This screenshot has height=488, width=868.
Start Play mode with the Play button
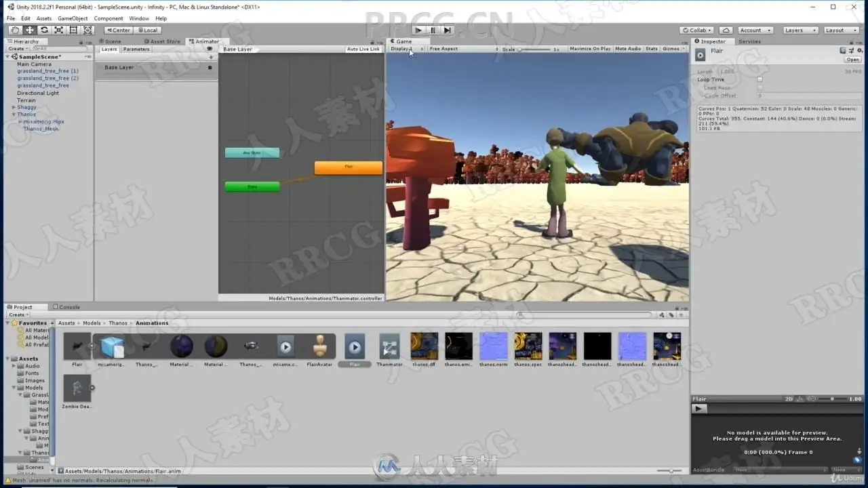tap(418, 30)
